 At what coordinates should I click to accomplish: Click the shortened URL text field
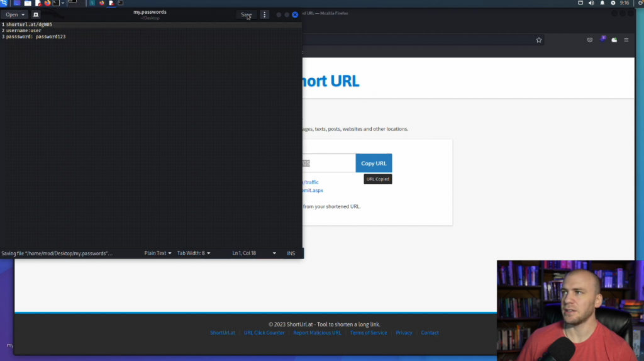328,163
